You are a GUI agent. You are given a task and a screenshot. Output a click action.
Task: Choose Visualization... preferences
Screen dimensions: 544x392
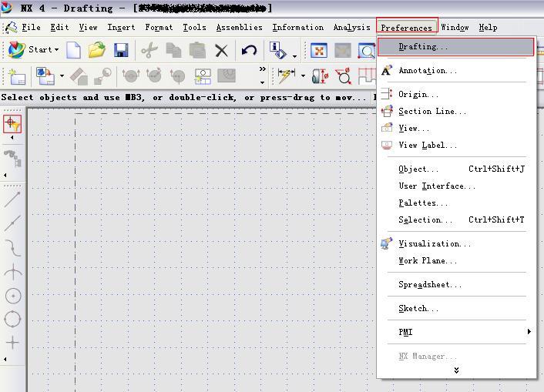tap(457, 243)
